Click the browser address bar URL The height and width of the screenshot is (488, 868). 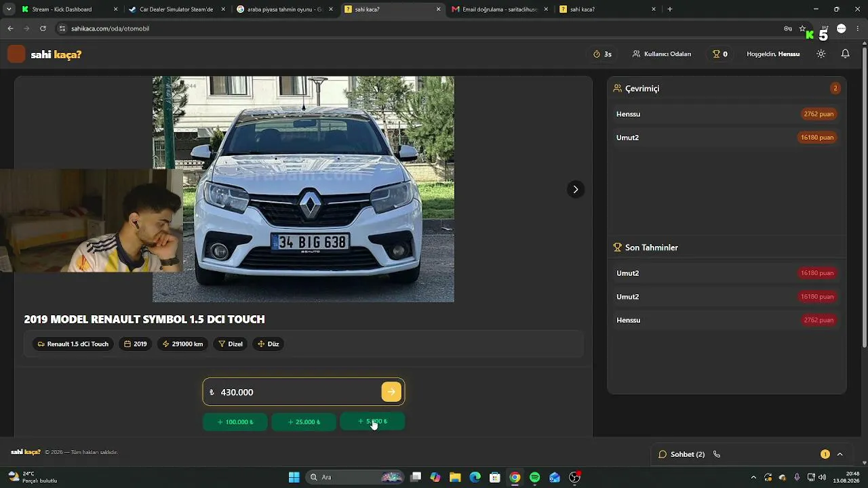coord(111,28)
